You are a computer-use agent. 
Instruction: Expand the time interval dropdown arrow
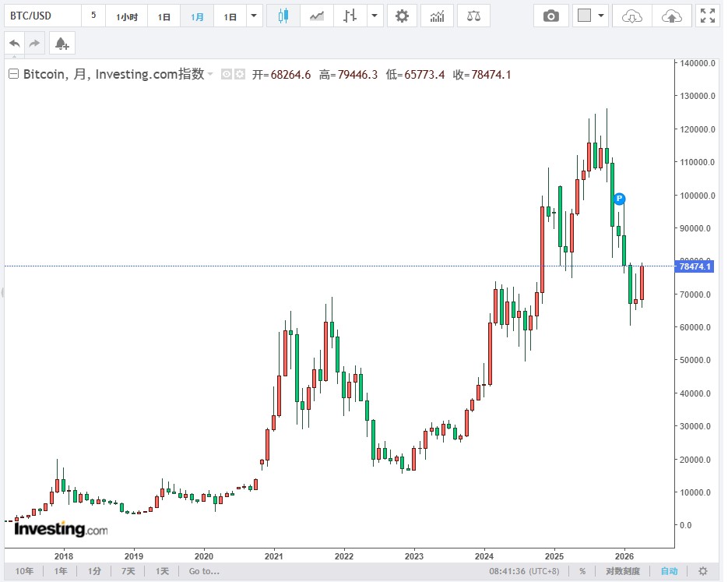(x=254, y=16)
